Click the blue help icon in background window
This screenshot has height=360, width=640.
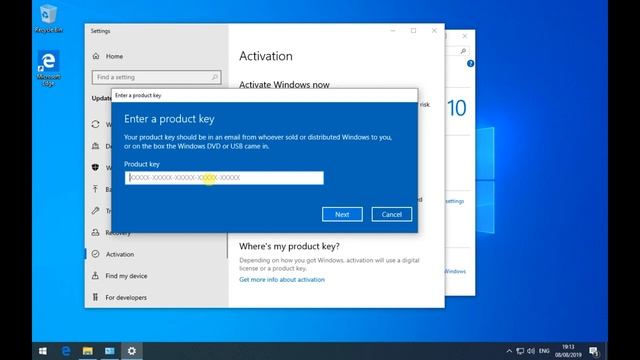click(x=470, y=64)
